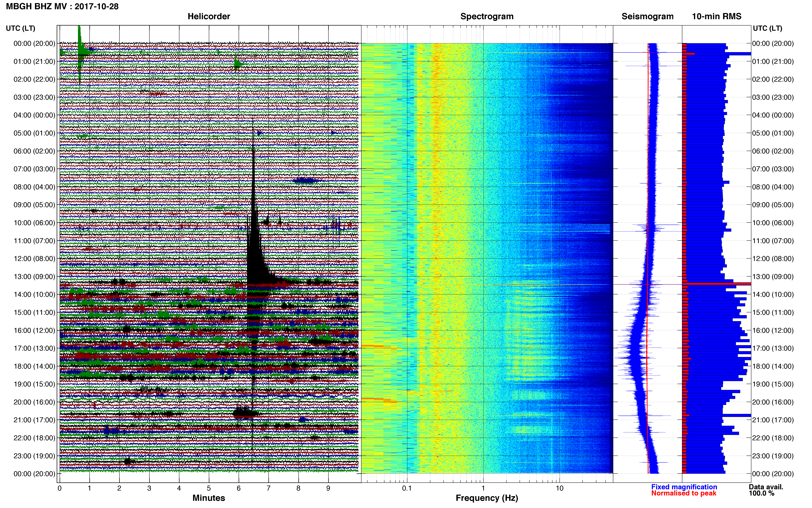The width and height of the screenshot is (812, 508).
Task: Click left time label '18:00 (14:00)'
Action: [x=34, y=366]
